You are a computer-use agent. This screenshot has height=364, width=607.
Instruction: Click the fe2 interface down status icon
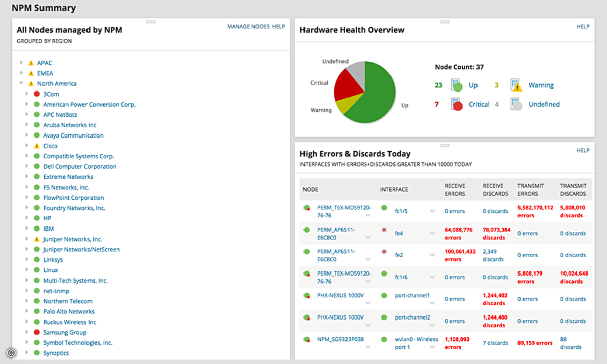coord(384,251)
